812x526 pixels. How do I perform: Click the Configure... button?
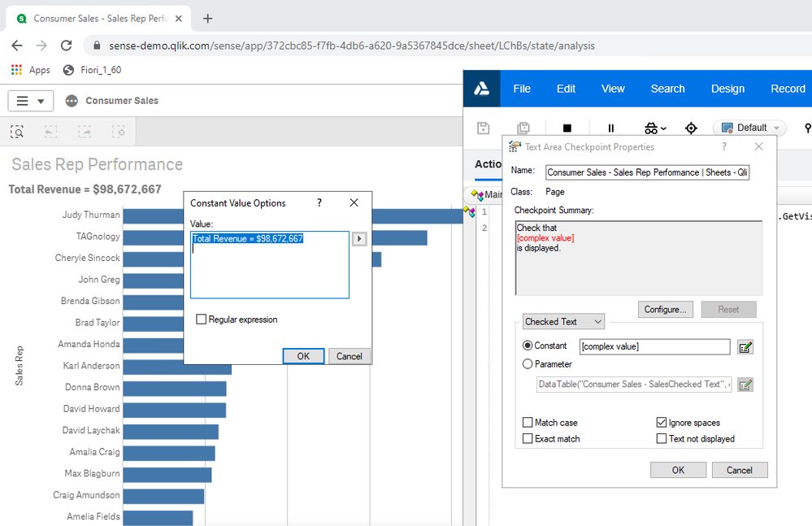coord(666,309)
